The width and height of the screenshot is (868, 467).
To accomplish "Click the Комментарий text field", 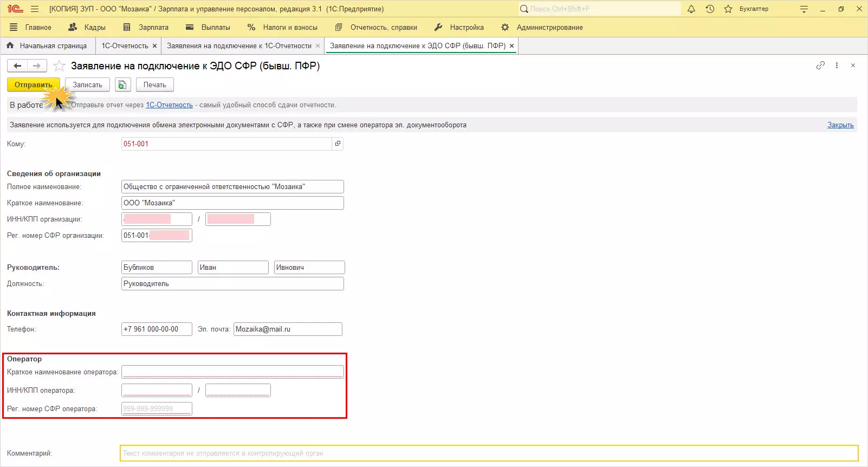I will 489,453.
